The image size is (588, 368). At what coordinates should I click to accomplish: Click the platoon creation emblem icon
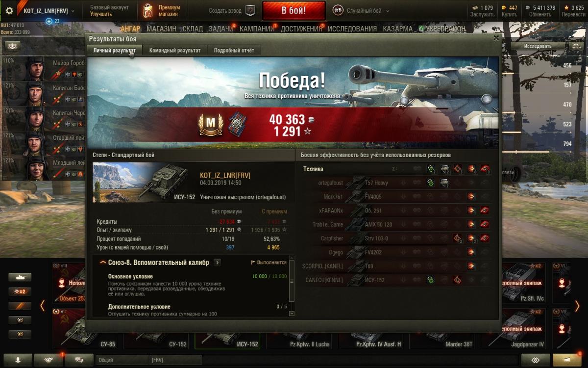point(250,10)
